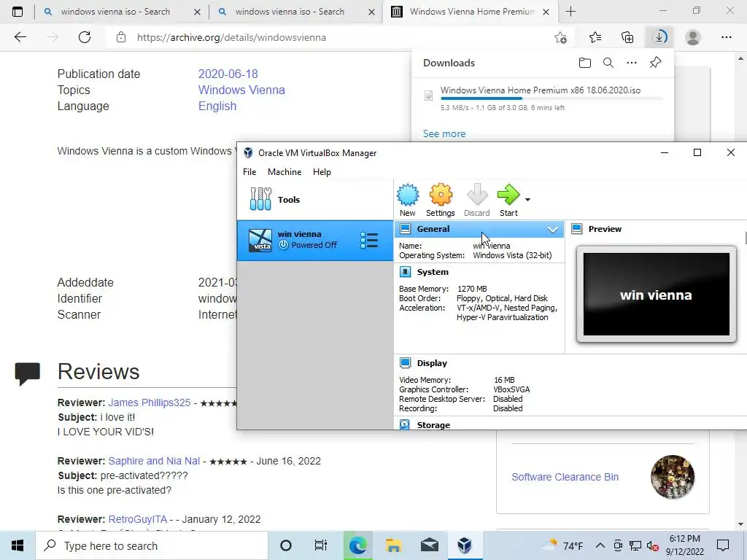Screen dimensions: 747x560
Task: Collapse the General section chevron
Action: pos(553,230)
